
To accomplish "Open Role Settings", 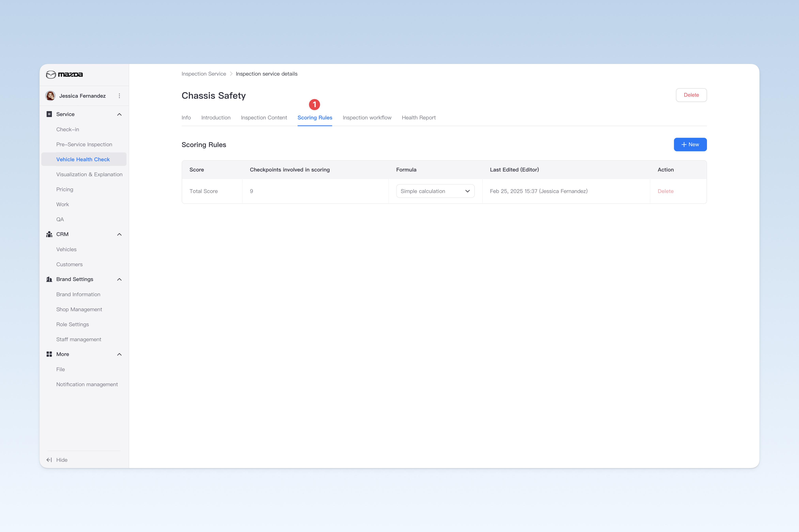I will click(73, 324).
